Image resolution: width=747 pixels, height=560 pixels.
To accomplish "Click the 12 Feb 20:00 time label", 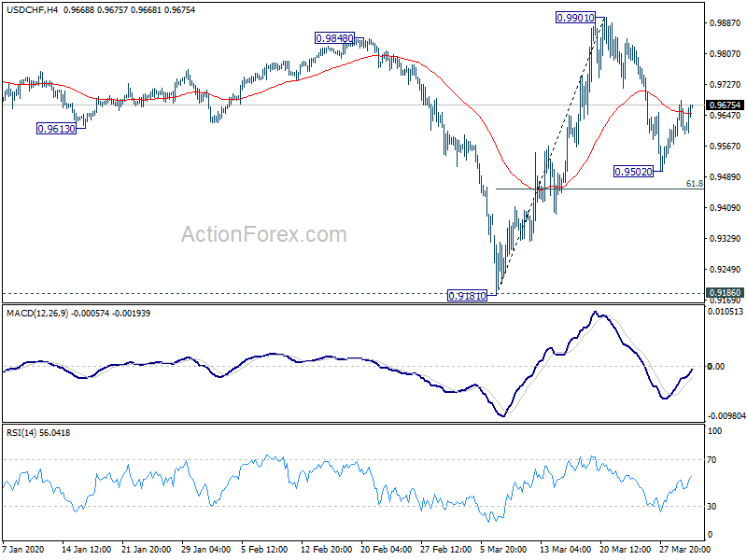I will click(326, 549).
